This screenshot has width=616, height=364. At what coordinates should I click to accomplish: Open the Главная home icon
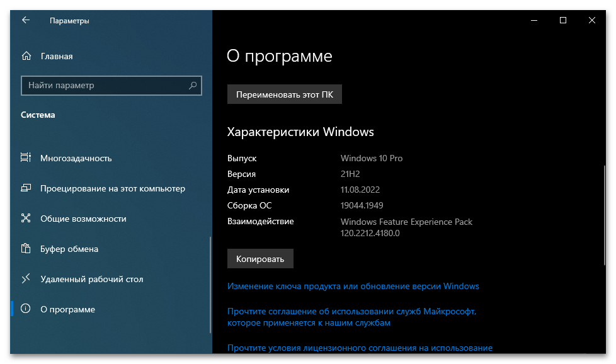tap(26, 56)
